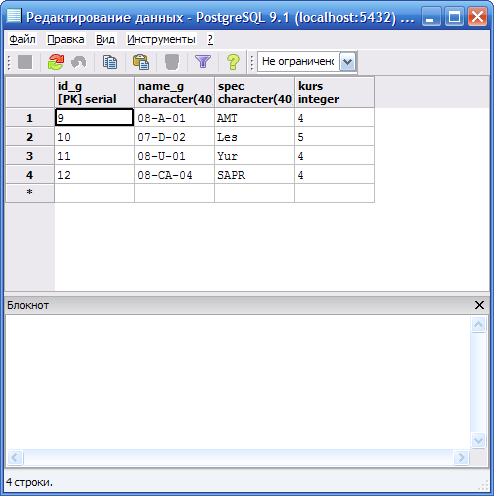Viewport: 494px width, 496px height.
Task: Click the kurs cell in SAPR row
Action: (x=335, y=174)
